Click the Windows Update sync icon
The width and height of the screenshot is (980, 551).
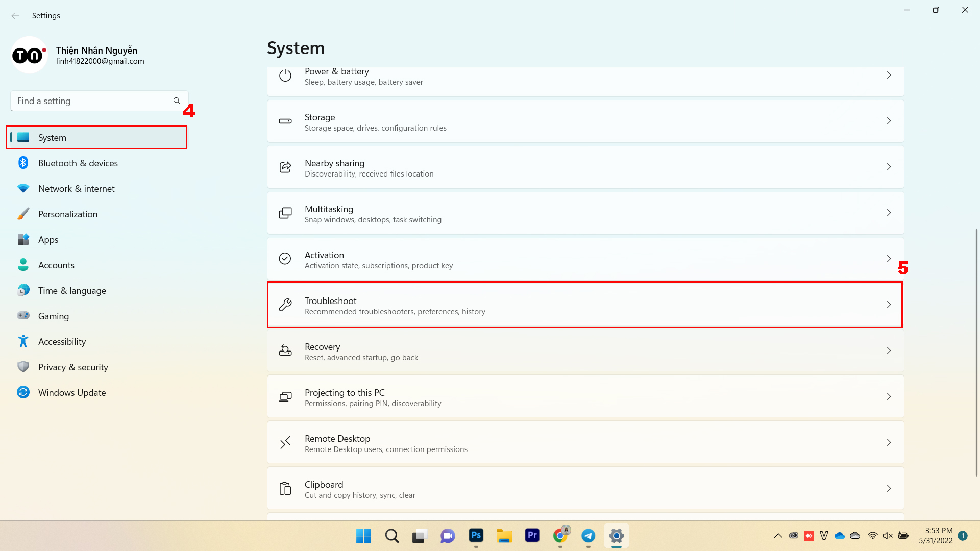click(23, 392)
